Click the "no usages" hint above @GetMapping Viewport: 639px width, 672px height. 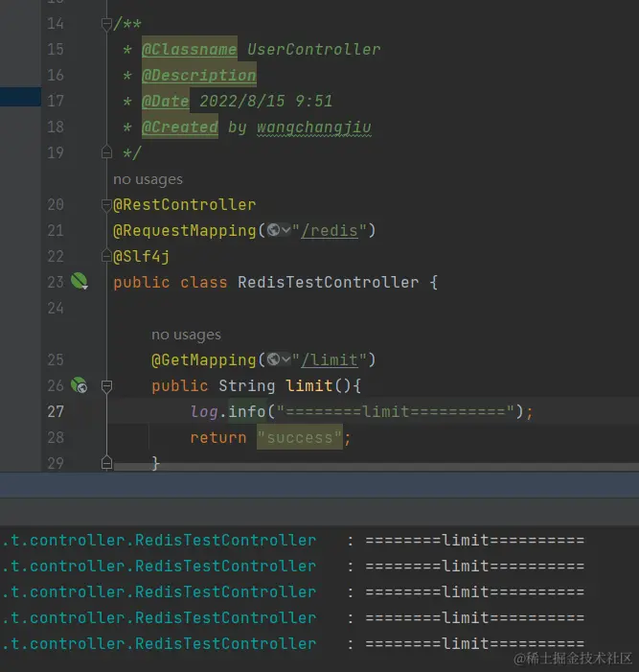(x=186, y=335)
